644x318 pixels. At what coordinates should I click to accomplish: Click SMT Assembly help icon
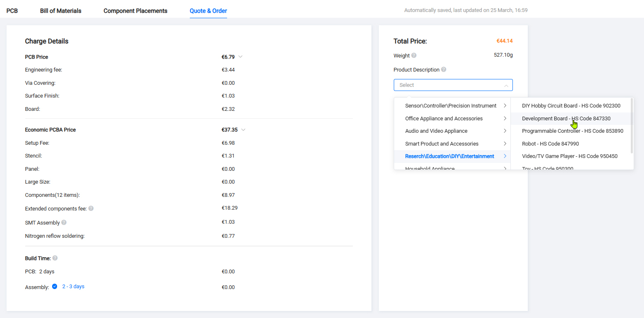(64, 222)
